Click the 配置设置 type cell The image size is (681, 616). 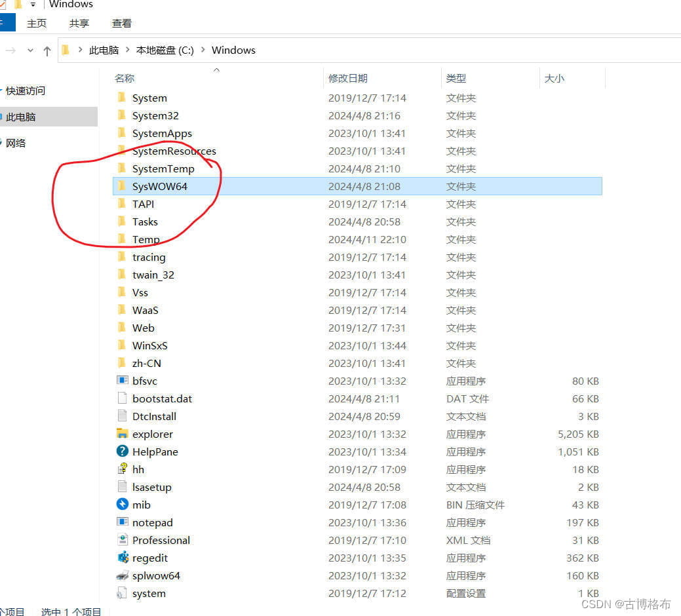point(465,594)
